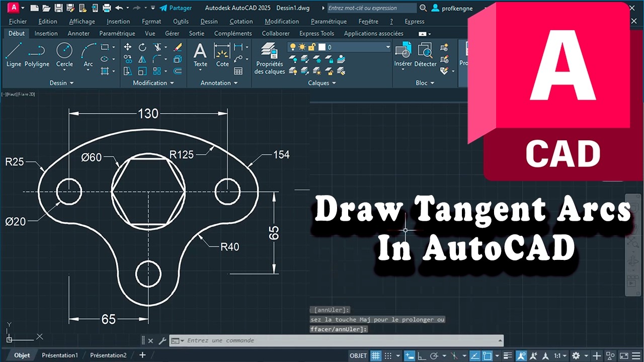Expand the Calques panel
644x362 pixels.
pyautogui.click(x=322, y=83)
